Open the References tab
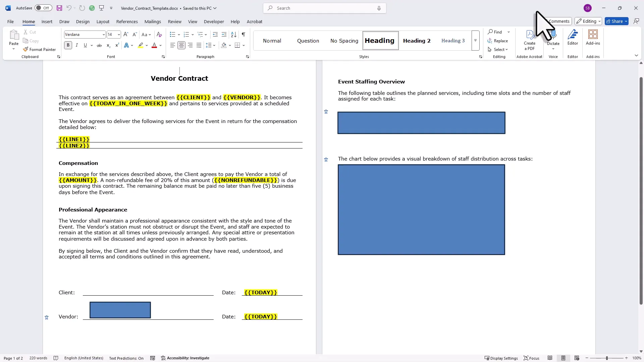Image resolution: width=644 pixels, height=362 pixels. (127, 21)
